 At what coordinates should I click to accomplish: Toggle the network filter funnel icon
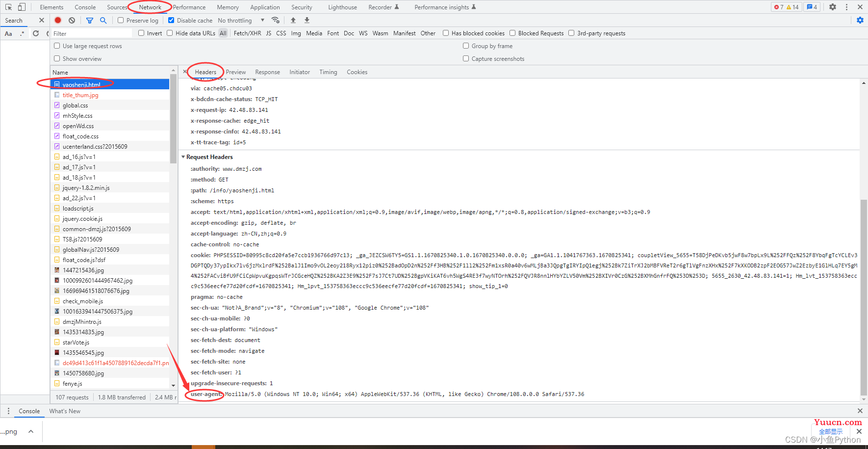point(90,20)
